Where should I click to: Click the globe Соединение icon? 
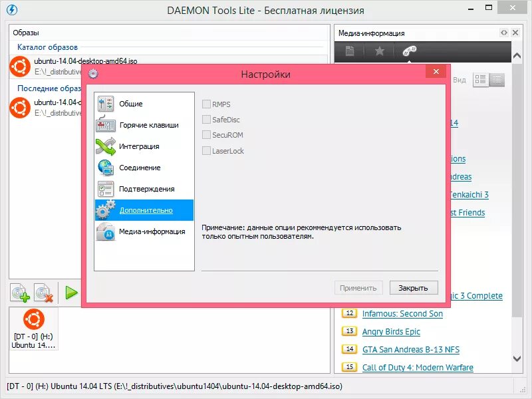[x=106, y=168]
